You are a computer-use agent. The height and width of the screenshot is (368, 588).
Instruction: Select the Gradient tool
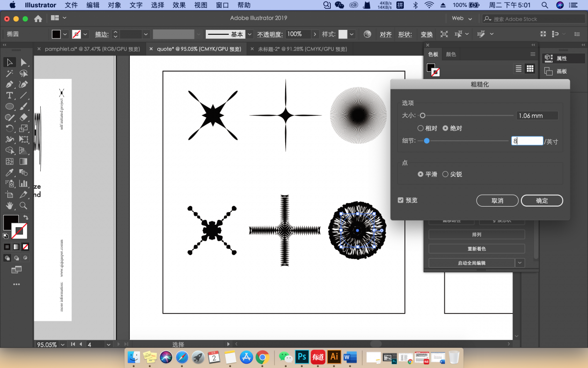24,161
